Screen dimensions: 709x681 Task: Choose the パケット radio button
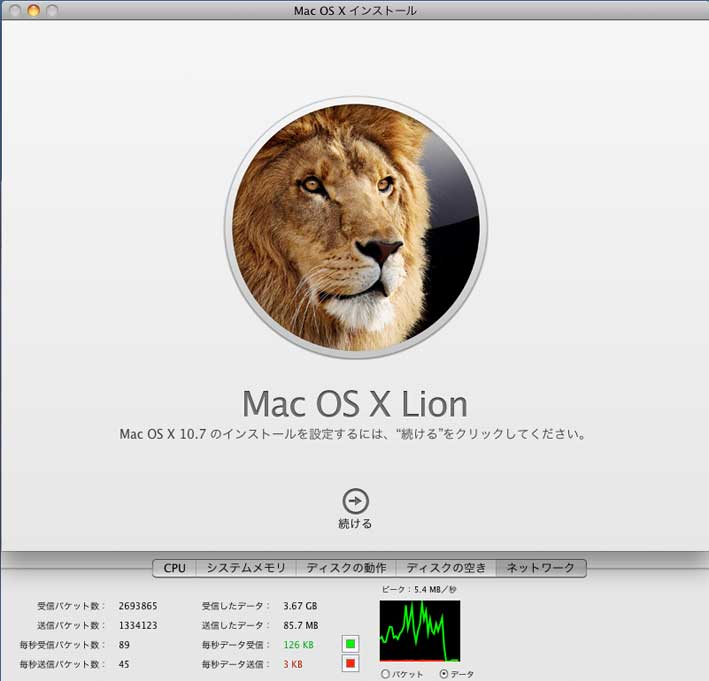tap(385, 674)
